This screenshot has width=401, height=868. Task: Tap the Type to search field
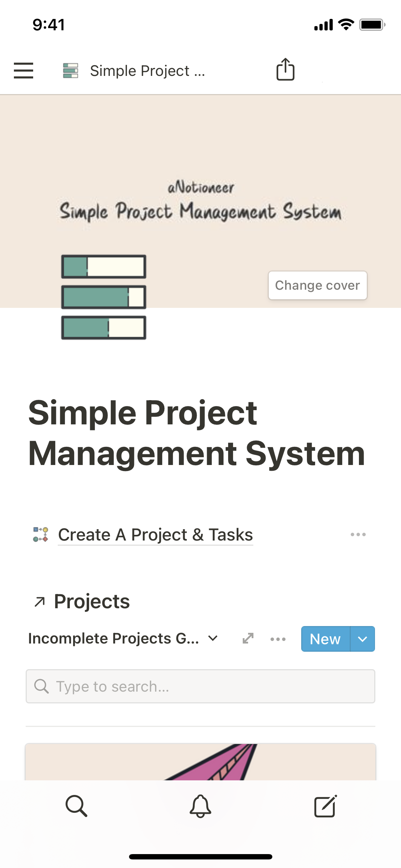click(200, 686)
